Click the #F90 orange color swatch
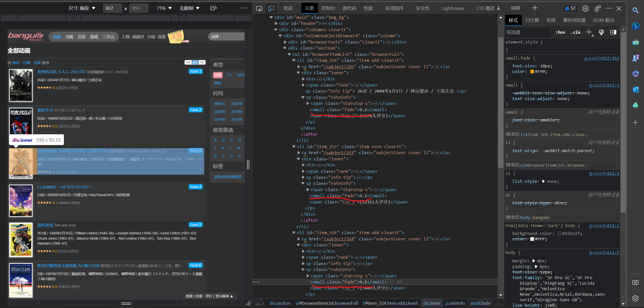This screenshot has width=644, height=308. 532,72
